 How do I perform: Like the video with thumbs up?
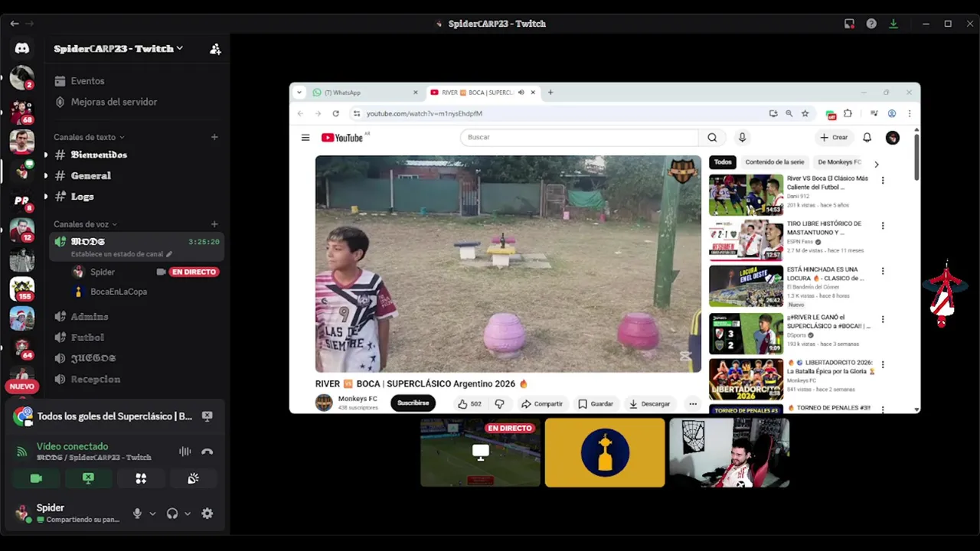tap(469, 404)
